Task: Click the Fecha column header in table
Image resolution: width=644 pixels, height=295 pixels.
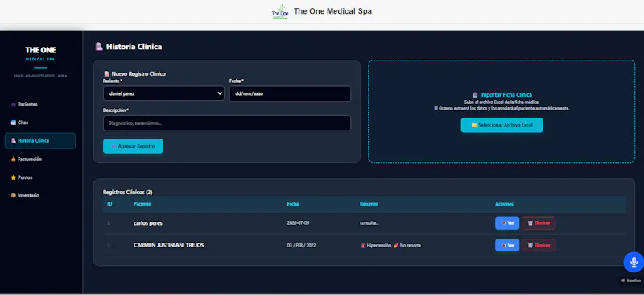Action: pyautogui.click(x=292, y=204)
